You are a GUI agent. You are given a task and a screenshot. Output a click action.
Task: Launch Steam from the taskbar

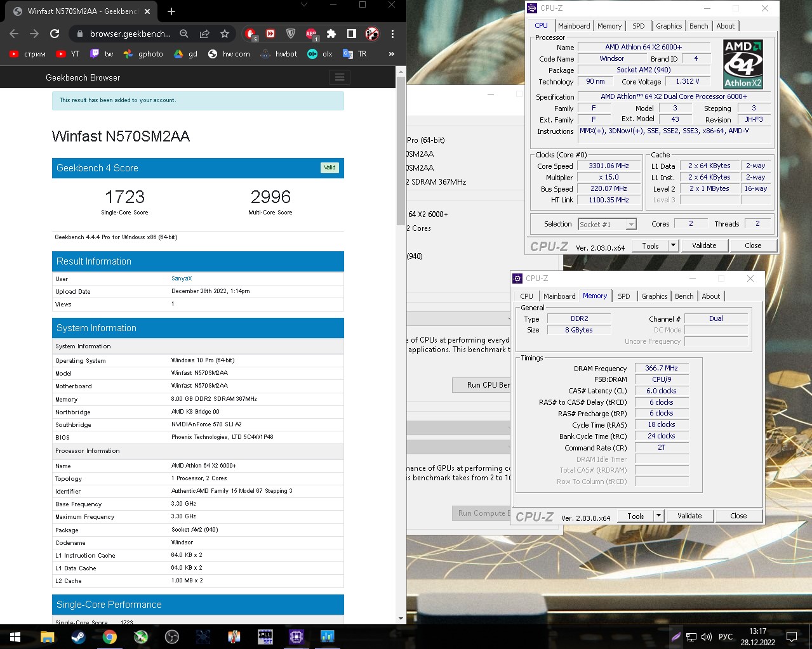click(x=78, y=636)
